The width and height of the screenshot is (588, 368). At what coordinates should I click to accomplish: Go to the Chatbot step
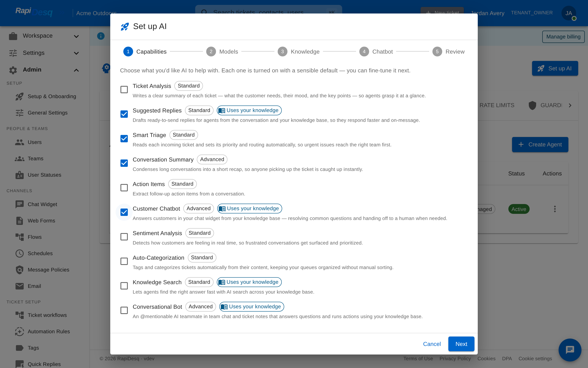pos(376,52)
